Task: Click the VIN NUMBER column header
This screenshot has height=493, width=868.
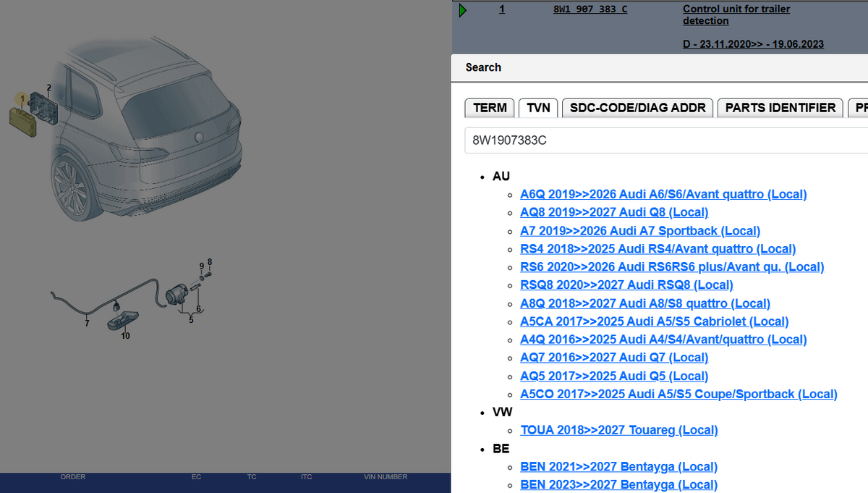Action: tap(386, 477)
